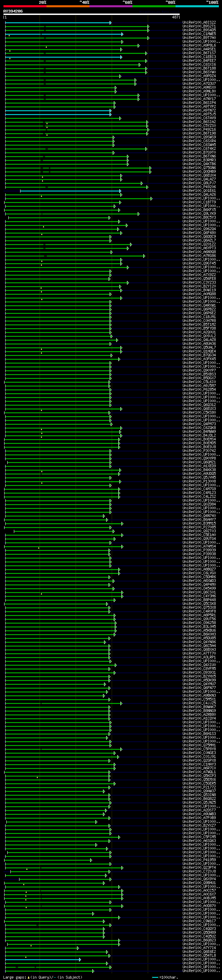Select hit label UniRef100_Q75GN6
The width and height of the screenshot is (222, 980).
tap(199, 168)
